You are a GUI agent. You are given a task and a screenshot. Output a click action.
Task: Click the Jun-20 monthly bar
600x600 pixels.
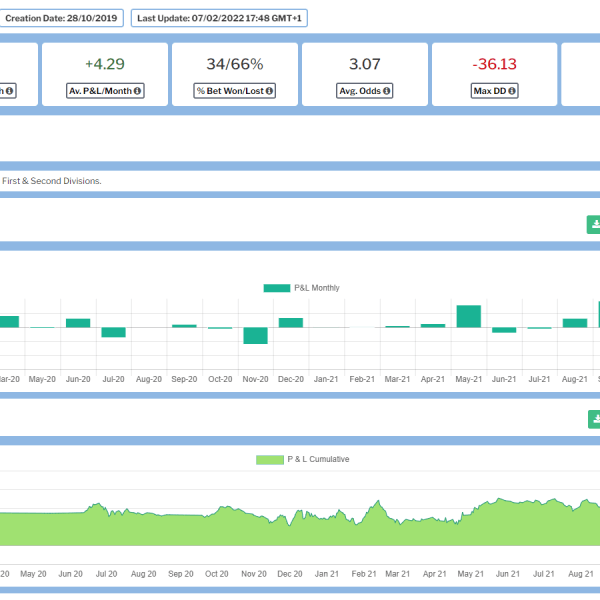[x=78, y=323]
